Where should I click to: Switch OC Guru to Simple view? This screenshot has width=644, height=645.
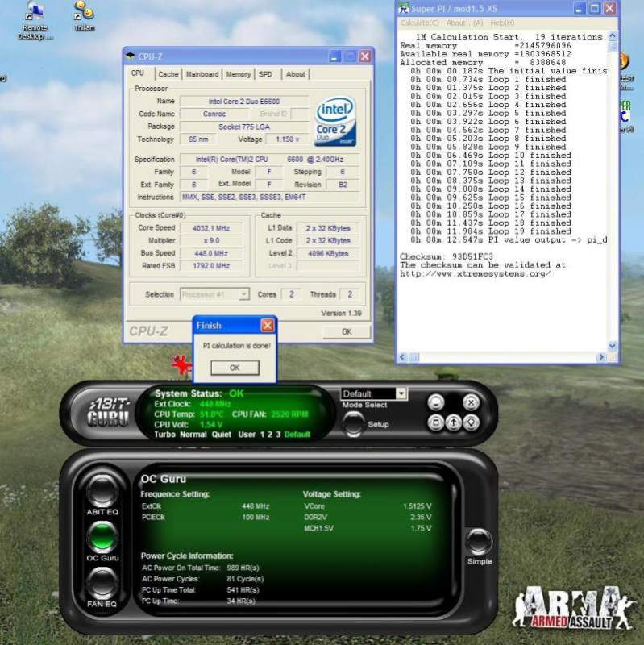[479, 541]
